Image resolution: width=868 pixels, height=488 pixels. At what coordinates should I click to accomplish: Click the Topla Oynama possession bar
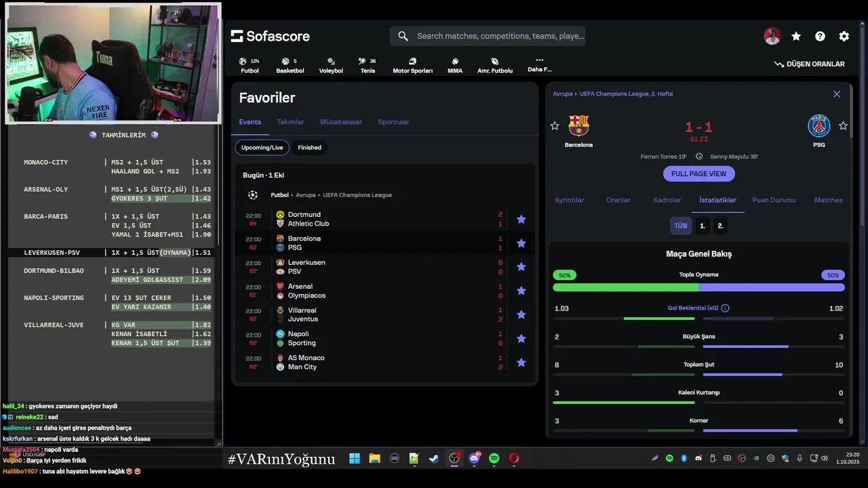[698, 287]
